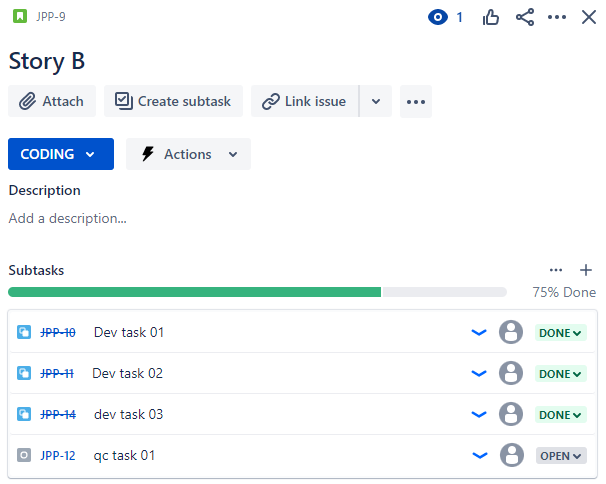606x484 pixels.
Task: Click the Dev task 01 summary
Action: pos(129,332)
